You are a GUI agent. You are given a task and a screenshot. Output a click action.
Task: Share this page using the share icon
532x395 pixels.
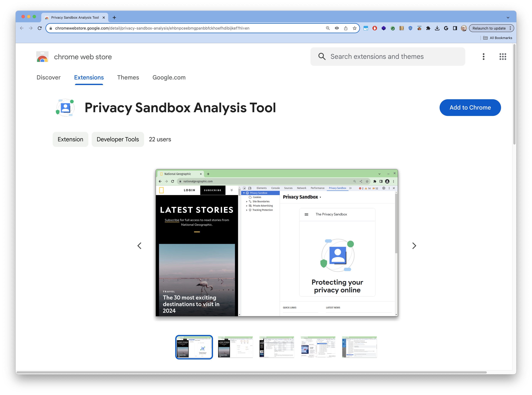click(x=346, y=28)
